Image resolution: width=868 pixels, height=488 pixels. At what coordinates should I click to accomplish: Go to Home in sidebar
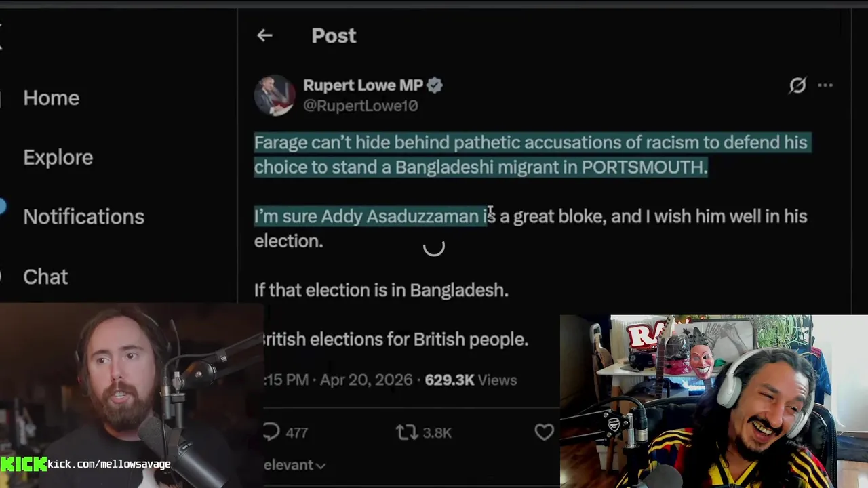click(52, 98)
